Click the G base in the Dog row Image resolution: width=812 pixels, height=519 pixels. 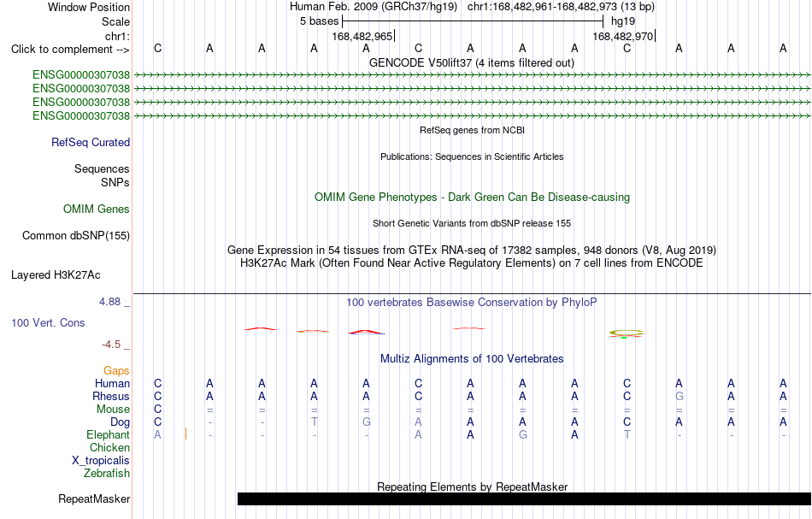[366, 422]
